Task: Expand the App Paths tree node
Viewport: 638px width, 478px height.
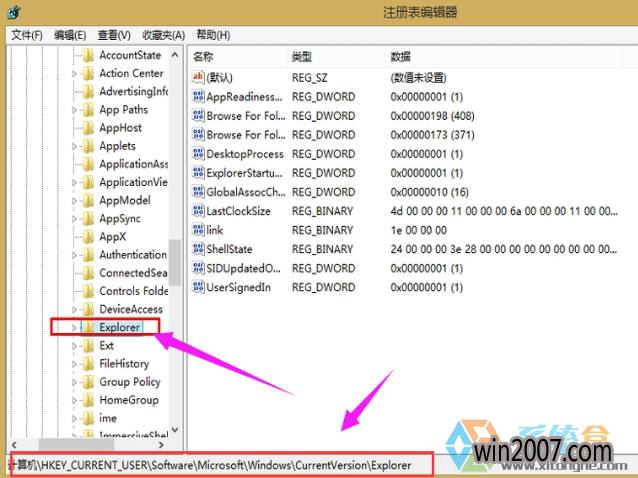Action: pos(74,110)
